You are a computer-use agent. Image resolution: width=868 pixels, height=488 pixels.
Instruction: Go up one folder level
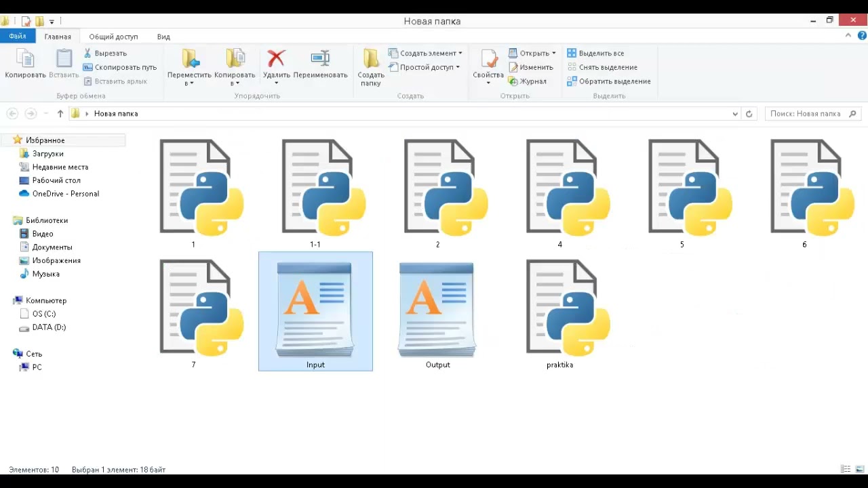click(60, 114)
